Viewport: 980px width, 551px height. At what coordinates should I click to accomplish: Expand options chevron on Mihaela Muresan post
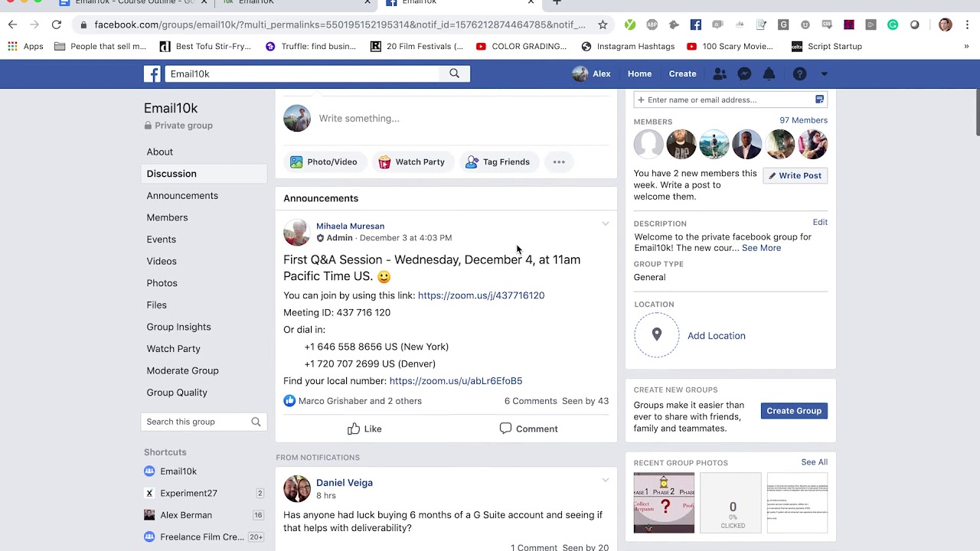coord(605,223)
